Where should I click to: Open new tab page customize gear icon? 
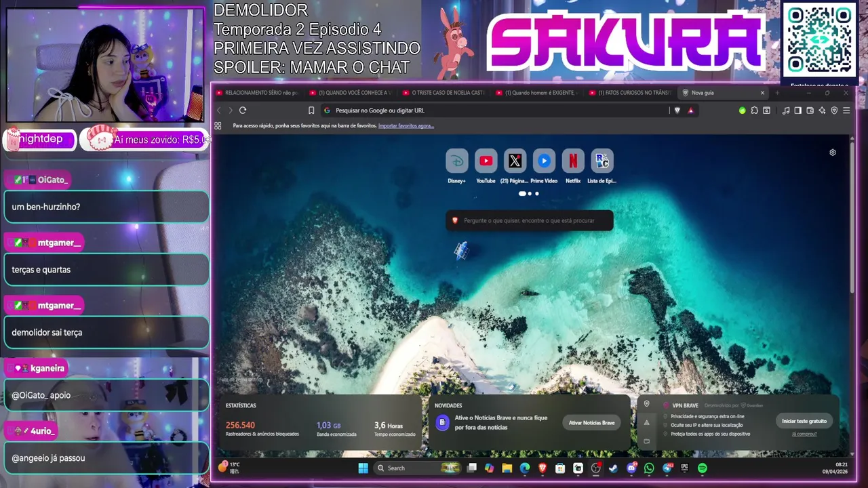click(x=833, y=152)
